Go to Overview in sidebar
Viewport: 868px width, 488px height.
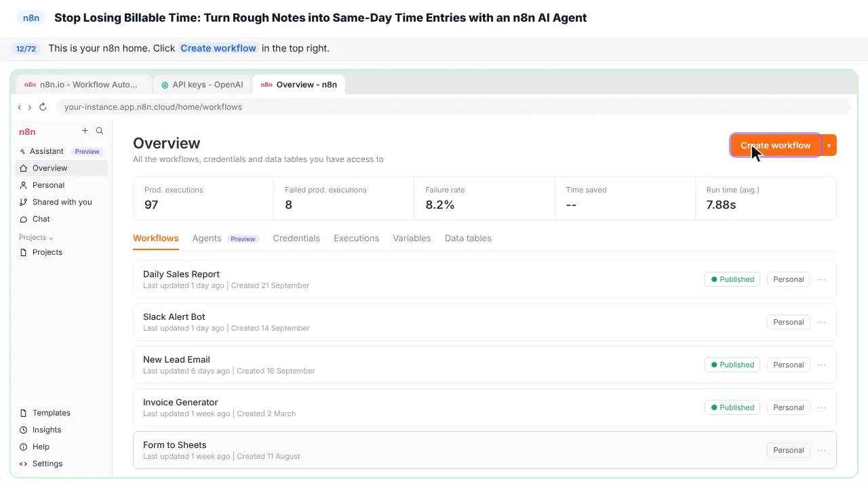(x=61, y=168)
